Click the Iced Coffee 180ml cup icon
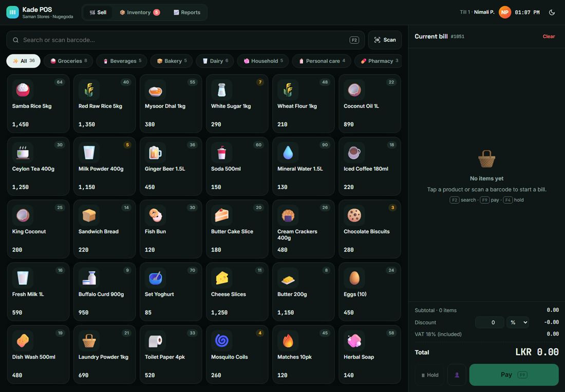 click(x=354, y=152)
